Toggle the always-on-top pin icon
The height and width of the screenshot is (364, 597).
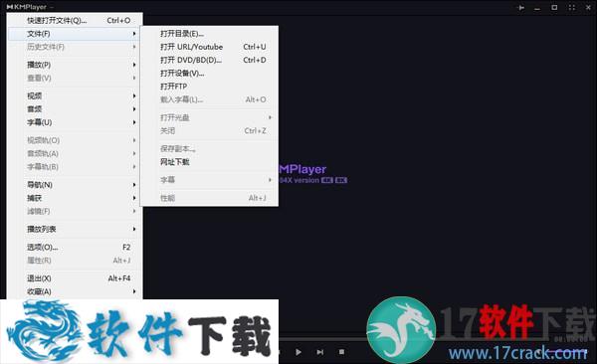[x=520, y=8]
